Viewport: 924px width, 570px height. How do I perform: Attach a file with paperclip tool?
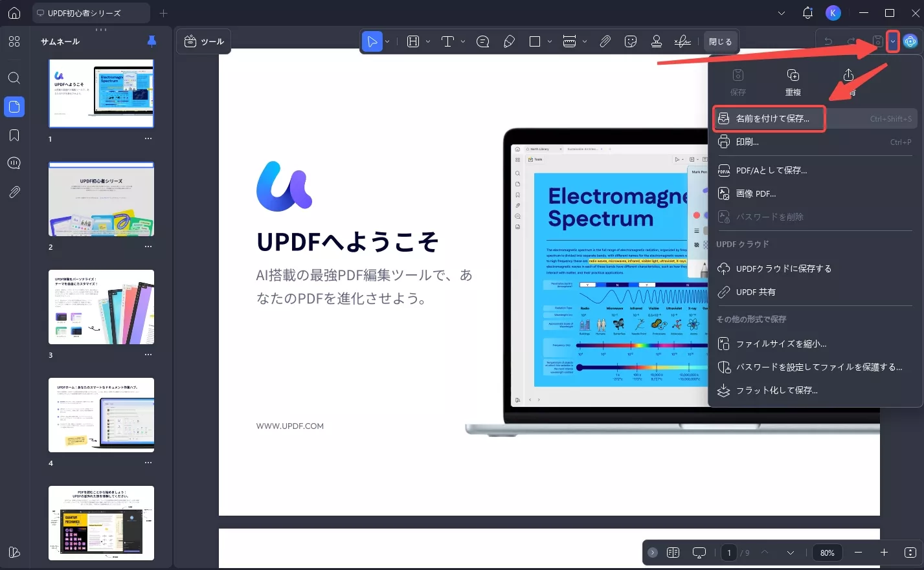pyautogui.click(x=605, y=41)
